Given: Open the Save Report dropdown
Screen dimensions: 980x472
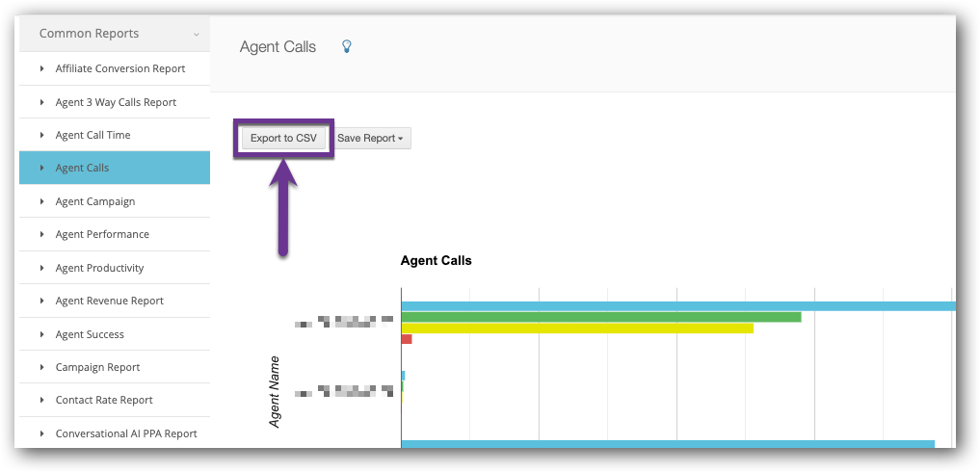Looking at the screenshot, I should pyautogui.click(x=371, y=138).
